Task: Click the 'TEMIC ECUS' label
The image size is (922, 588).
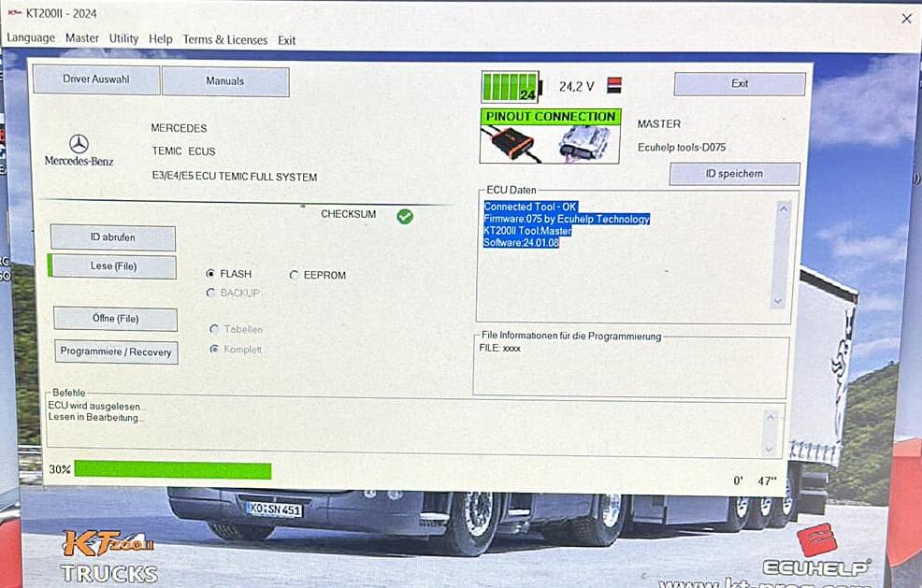Action: pos(183,151)
